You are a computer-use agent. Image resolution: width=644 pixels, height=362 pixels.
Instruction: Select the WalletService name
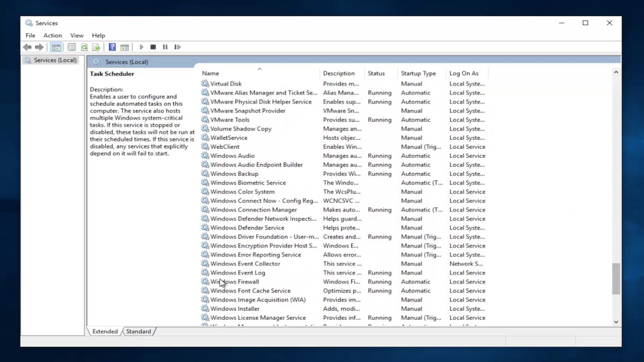tap(228, 138)
